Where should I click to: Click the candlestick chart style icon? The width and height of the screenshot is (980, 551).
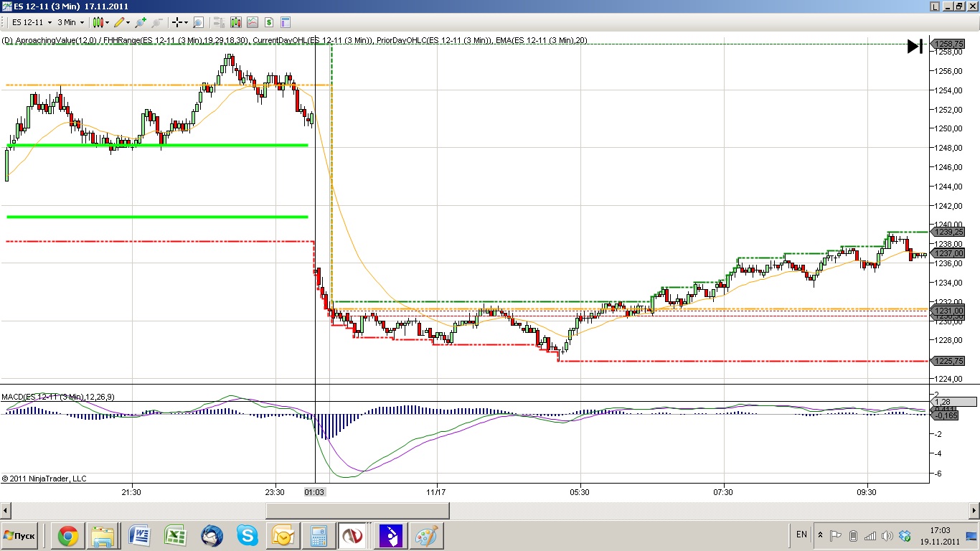[x=98, y=22]
